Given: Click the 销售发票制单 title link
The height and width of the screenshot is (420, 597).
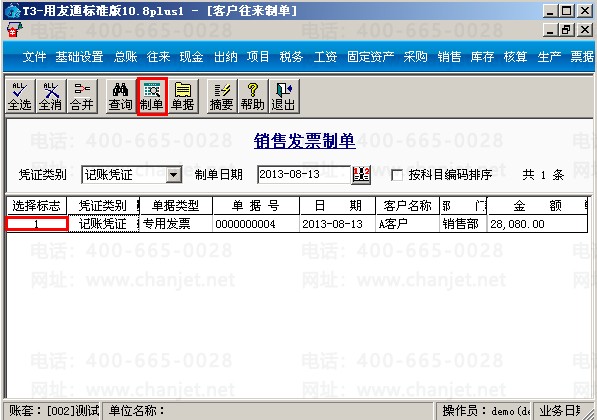Looking at the screenshot, I should 305,141.
